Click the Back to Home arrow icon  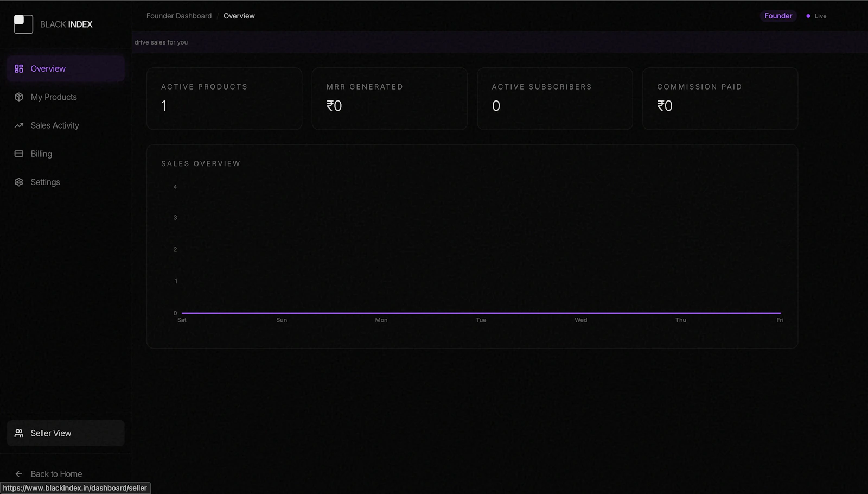click(19, 473)
